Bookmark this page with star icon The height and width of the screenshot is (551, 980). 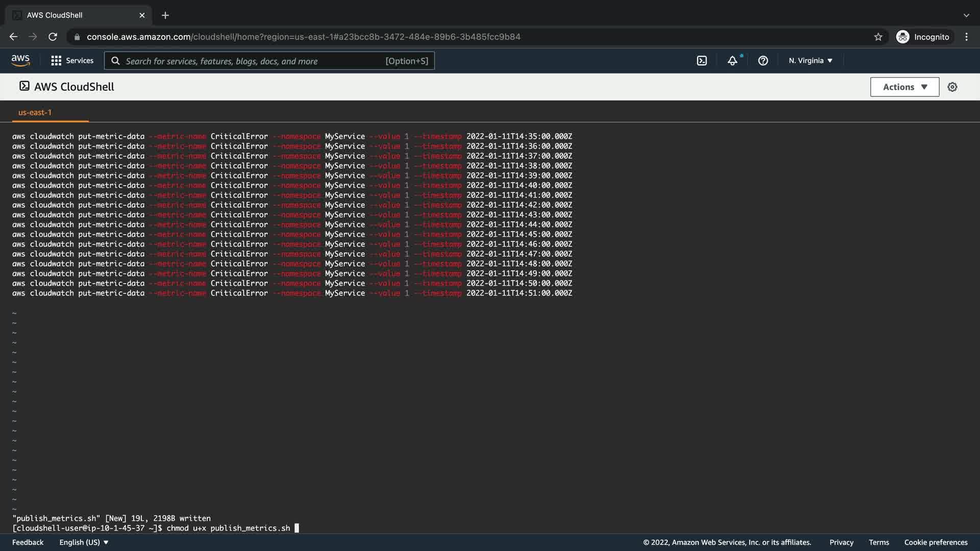pos(878,37)
